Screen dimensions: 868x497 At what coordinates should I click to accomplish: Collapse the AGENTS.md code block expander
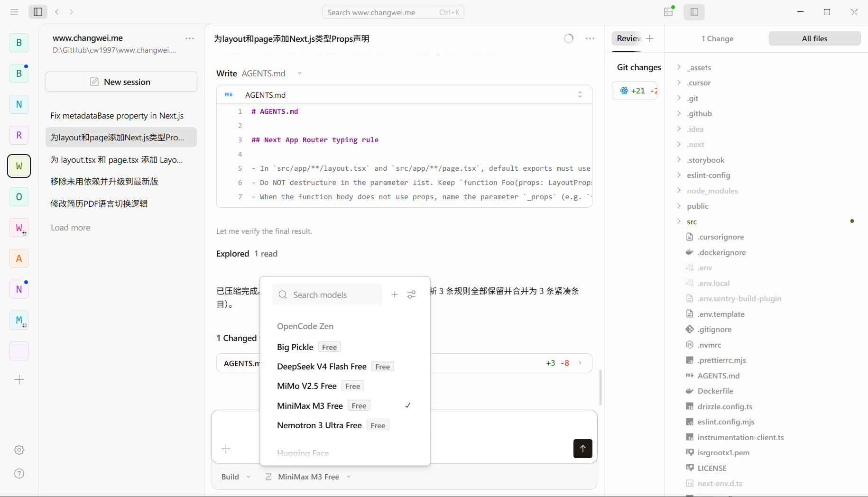pyautogui.click(x=580, y=95)
